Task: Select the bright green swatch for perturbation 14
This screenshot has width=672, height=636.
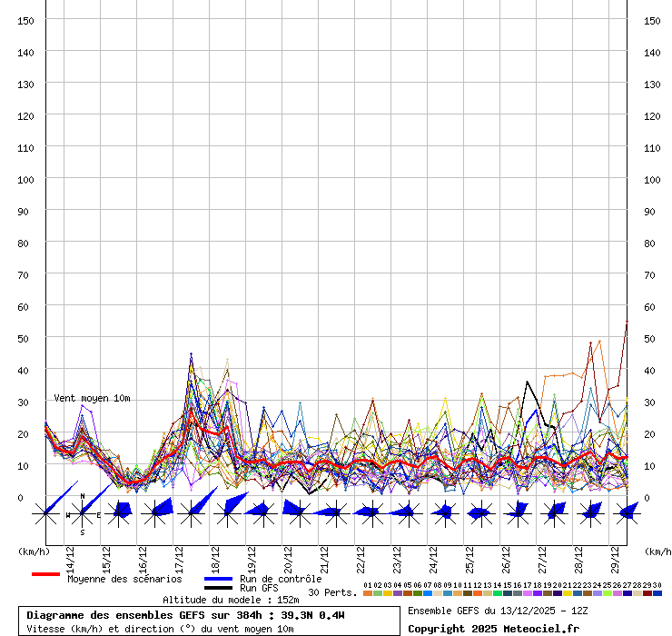Action: coord(498,593)
